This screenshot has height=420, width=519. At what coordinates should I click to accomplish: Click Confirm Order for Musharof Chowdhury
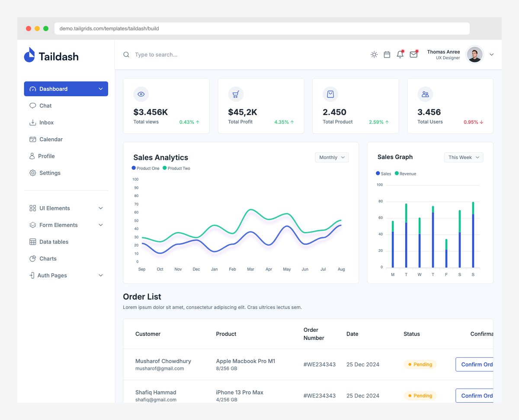[x=476, y=364]
